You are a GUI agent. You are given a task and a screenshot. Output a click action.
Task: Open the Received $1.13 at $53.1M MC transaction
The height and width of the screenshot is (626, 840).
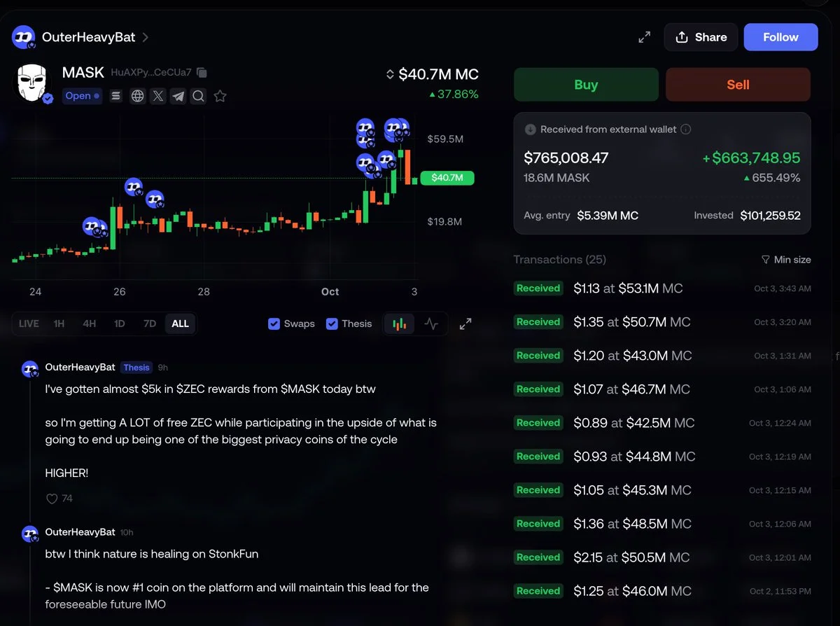pyautogui.click(x=662, y=288)
